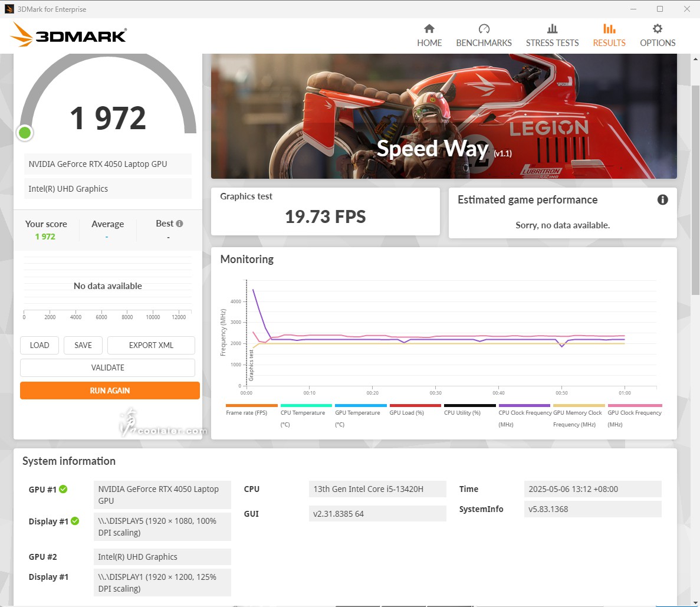Click the LOAD button
700x607 pixels.
[40, 345]
